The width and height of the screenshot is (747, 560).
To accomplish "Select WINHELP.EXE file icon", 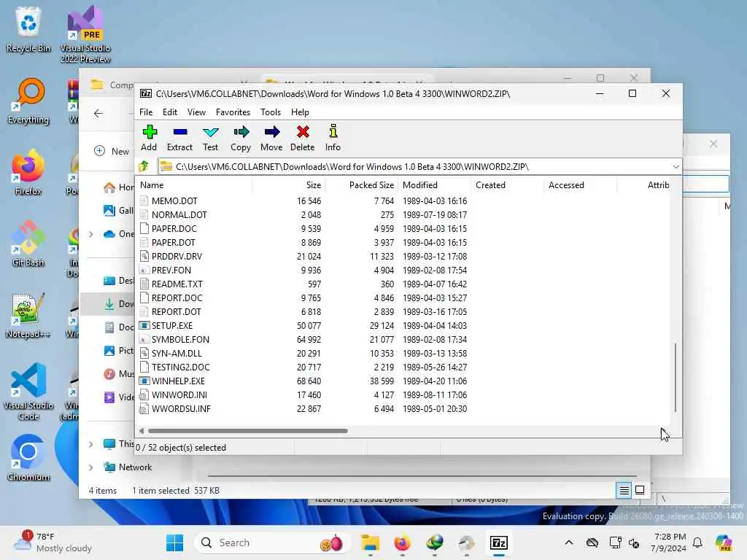I will pyautogui.click(x=144, y=381).
